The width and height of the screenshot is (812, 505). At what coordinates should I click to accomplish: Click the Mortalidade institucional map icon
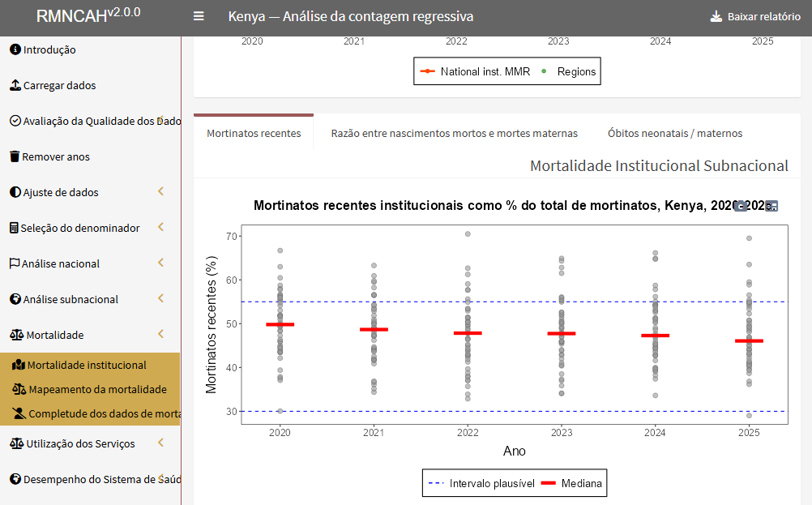coord(19,365)
